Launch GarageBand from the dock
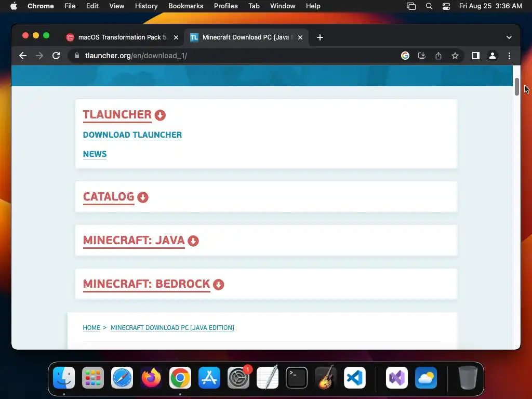The height and width of the screenshot is (399, 532). pyautogui.click(x=326, y=378)
